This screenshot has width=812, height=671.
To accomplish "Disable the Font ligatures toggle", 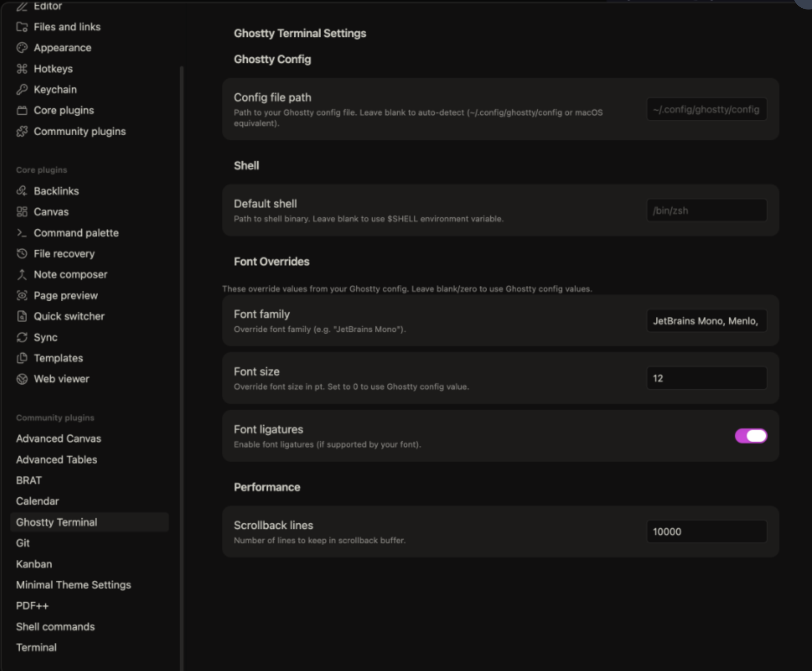I will pos(751,436).
